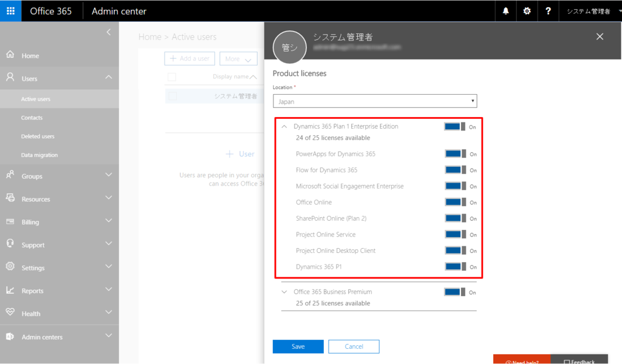
Task: Click the plus icon next to User
Action: (229, 154)
